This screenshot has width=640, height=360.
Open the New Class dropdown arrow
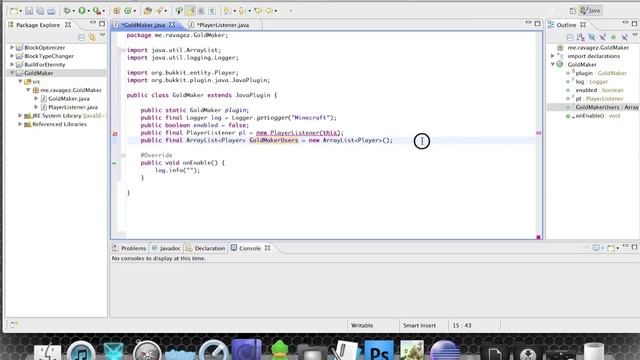(135, 11)
